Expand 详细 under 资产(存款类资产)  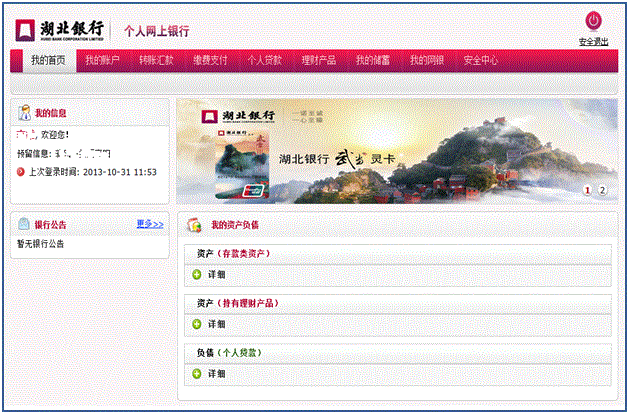pyautogui.click(x=197, y=274)
